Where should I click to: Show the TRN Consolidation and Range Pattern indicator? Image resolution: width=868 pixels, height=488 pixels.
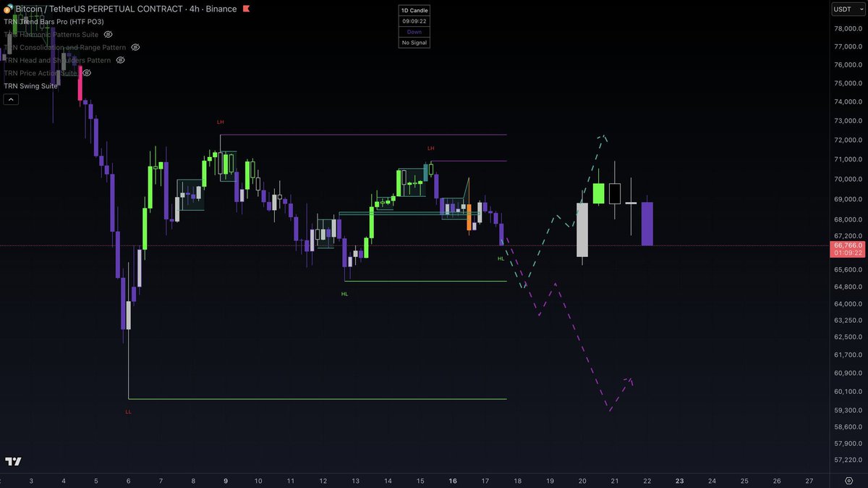(135, 47)
